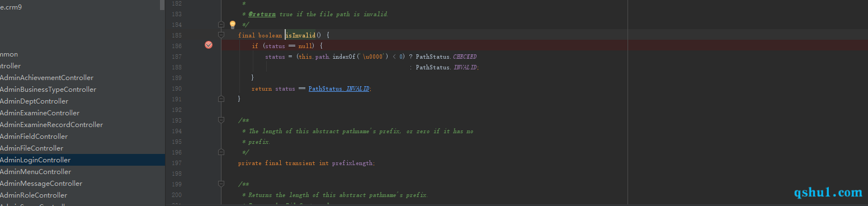This screenshot has width=868, height=206.
Task: Click the isInvalid method name
Action: (x=300, y=35)
